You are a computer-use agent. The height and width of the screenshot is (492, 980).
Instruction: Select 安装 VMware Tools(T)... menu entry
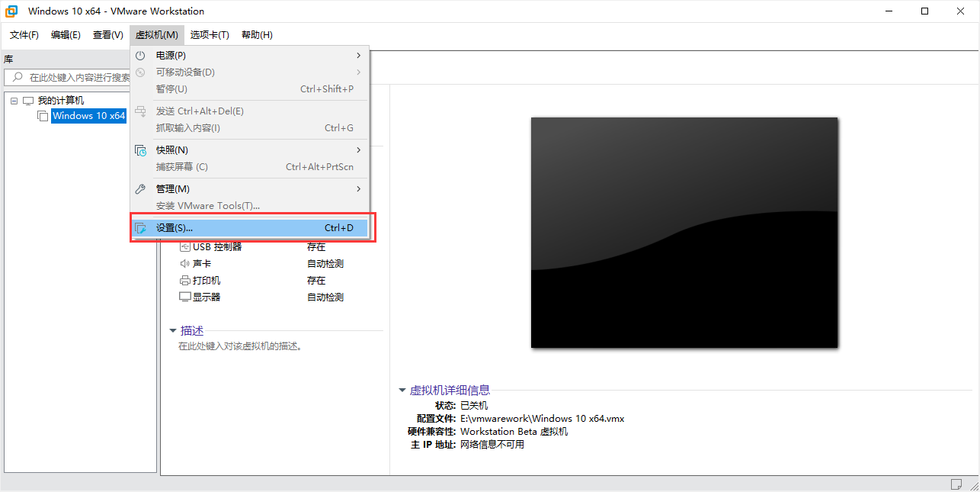[251, 206]
